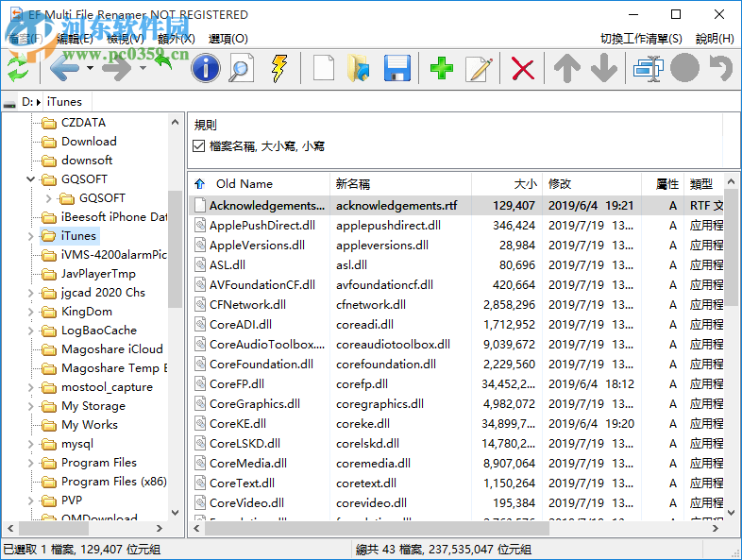Click the gray circle toolbar icon
This screenshot has height=560, width=742.
(x=684, y=69)
